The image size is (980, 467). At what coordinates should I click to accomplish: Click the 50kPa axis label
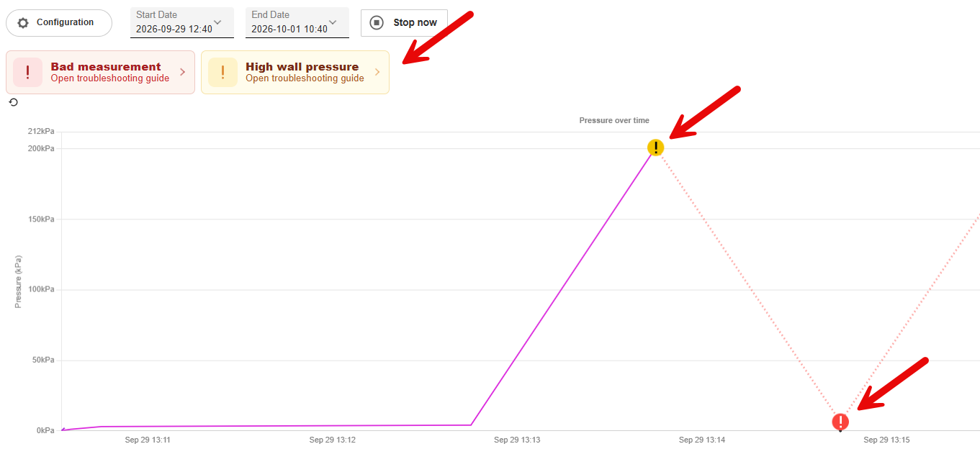(x=43, y=361)
